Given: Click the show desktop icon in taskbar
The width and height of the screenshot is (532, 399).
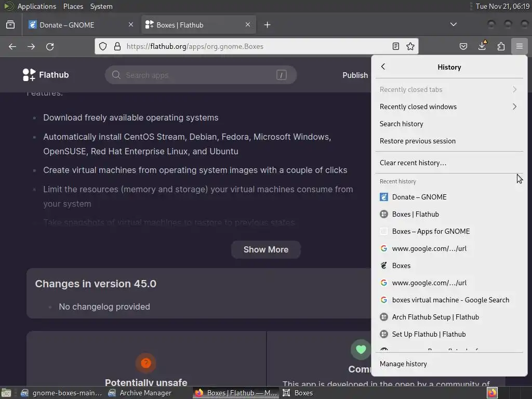Looking at the screenshot, I should tap(6, 393).
